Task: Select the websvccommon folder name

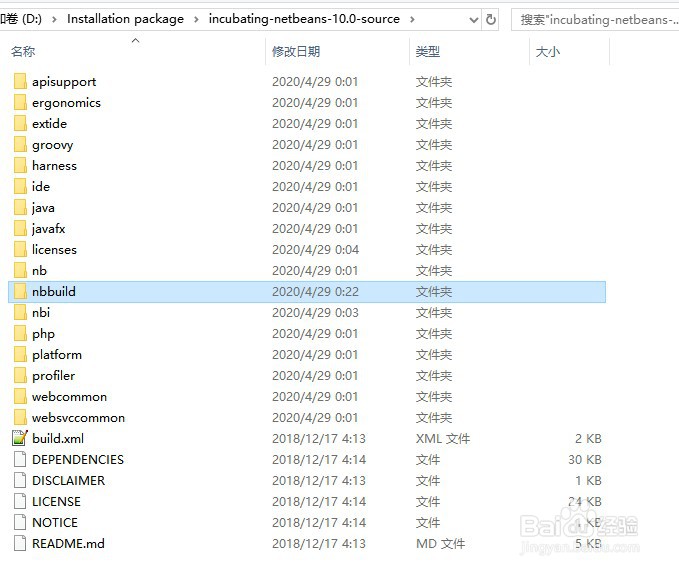Action: 78,418
